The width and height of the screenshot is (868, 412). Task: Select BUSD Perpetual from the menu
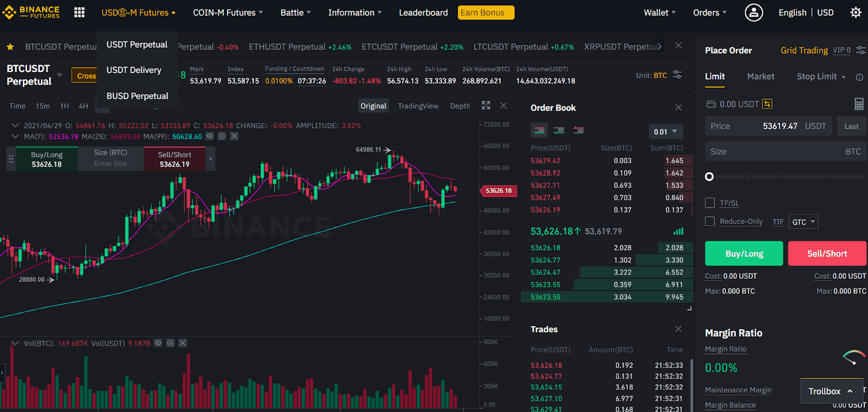click(x=137, y=96)
